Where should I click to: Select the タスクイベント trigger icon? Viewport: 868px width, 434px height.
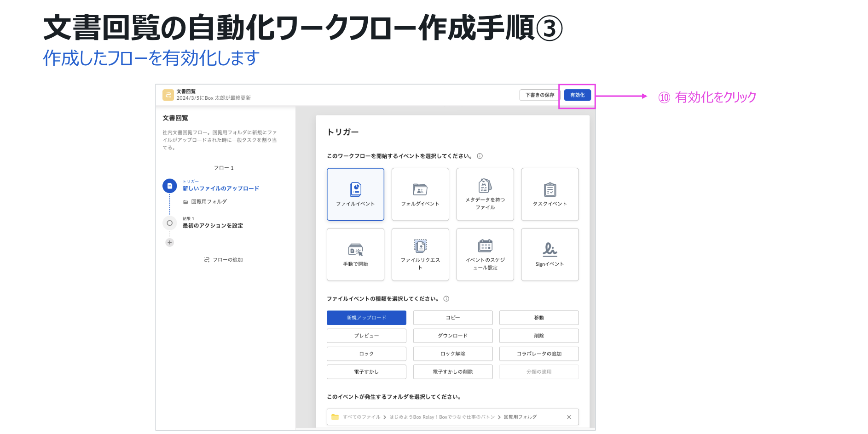pos(550,189)
